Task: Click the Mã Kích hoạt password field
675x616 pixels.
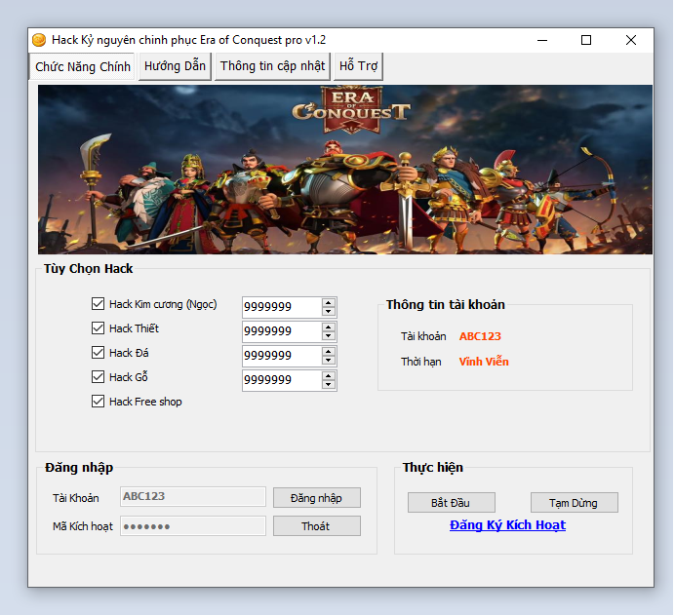Action: tap(192, 526)
